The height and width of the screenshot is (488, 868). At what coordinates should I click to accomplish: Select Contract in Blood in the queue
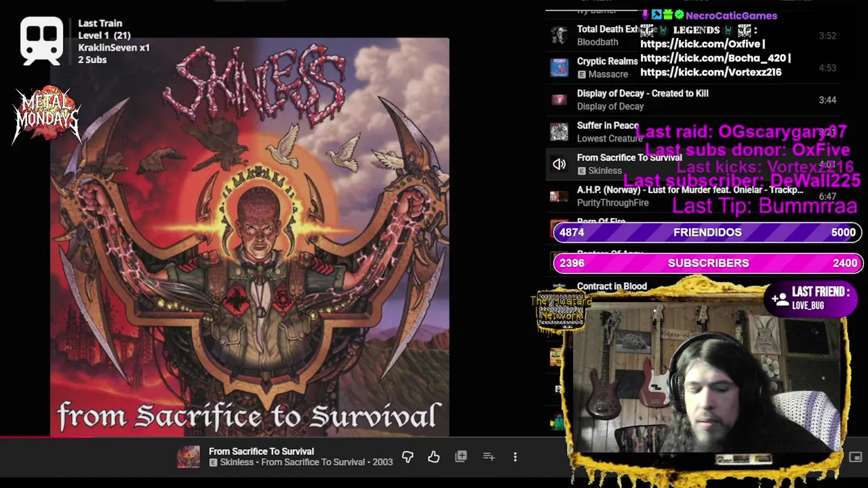[x=612, y=287]
